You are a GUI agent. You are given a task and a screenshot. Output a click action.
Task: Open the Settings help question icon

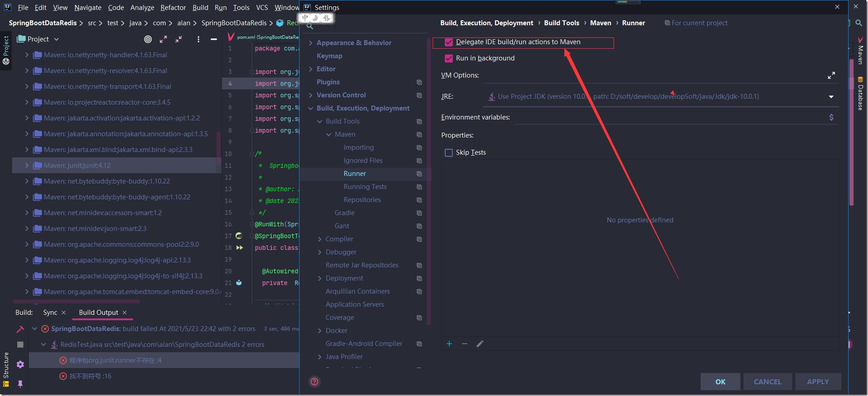(x=314, y=382)
